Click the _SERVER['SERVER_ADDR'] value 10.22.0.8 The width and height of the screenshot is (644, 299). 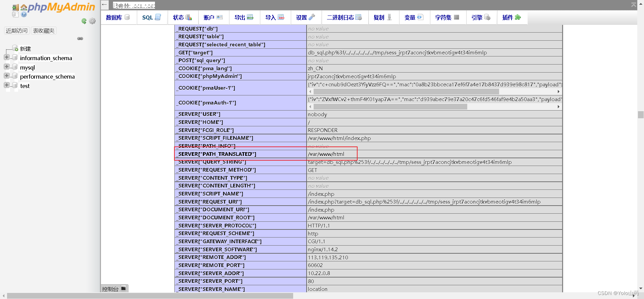pos(319,273)
